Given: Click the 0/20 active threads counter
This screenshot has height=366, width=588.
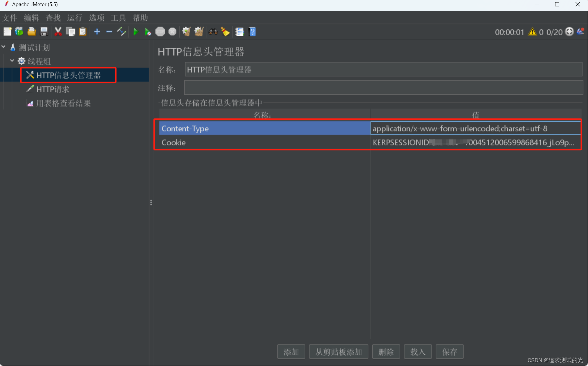Looking at the screenshot, I should [x=554, y=32].
